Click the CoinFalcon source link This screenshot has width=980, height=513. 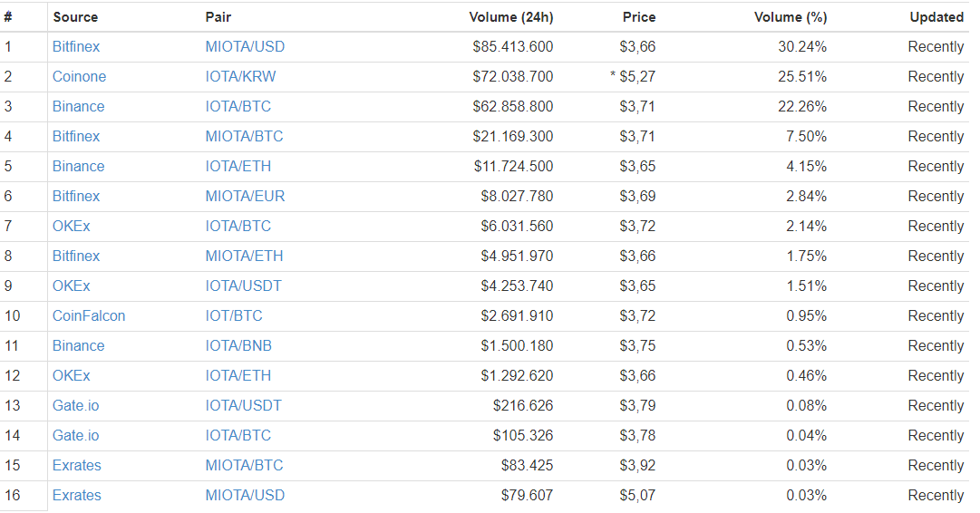click(89, 316)
